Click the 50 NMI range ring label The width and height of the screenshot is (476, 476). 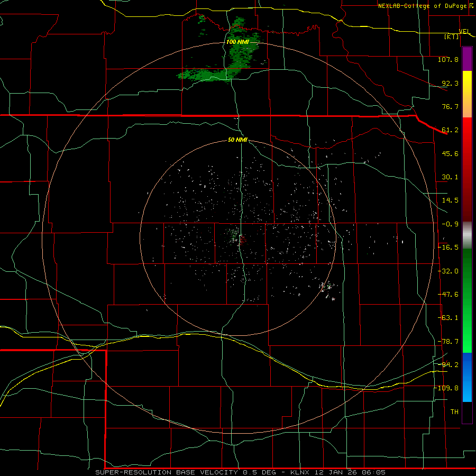(237, 140)
